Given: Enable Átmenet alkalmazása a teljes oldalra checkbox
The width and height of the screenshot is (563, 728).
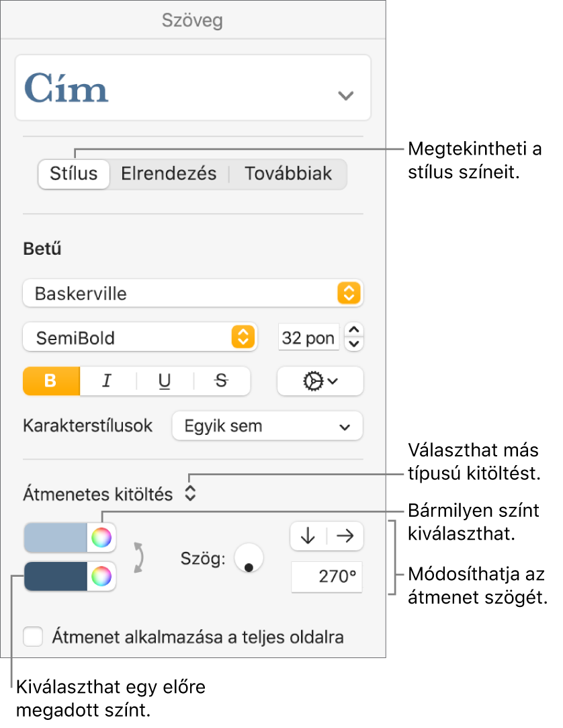Looking at the screenshot, I should click(x=34, y=637).
